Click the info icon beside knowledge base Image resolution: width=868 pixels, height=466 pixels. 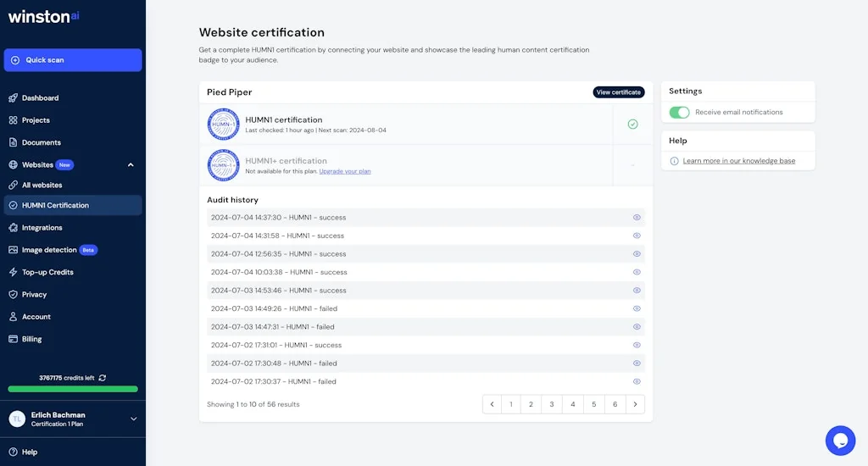pyautogui.click(x=674, y=161)
